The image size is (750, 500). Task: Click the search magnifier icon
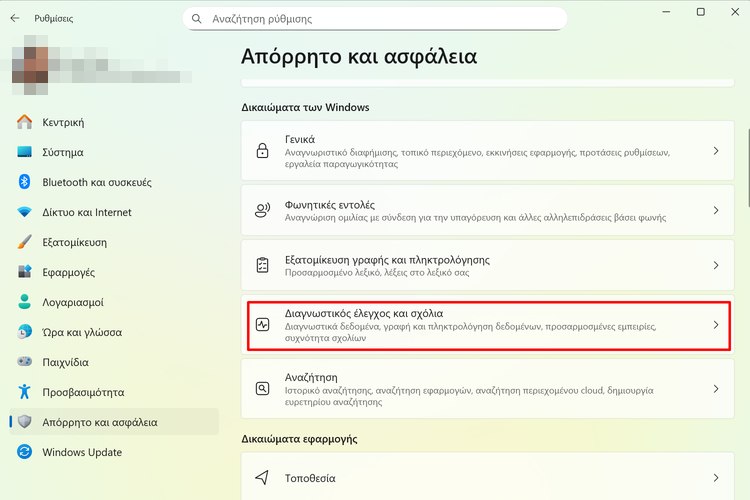coord(196,19)
